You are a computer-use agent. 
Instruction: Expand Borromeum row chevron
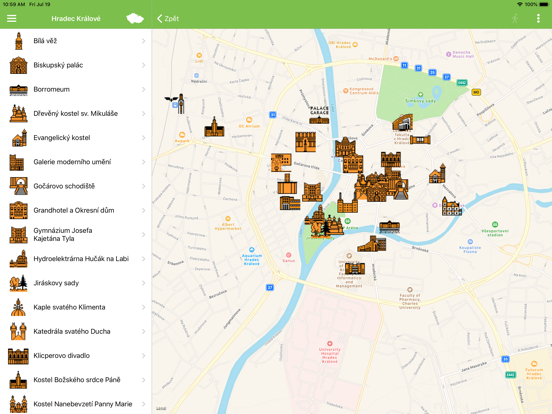(143, 89)
